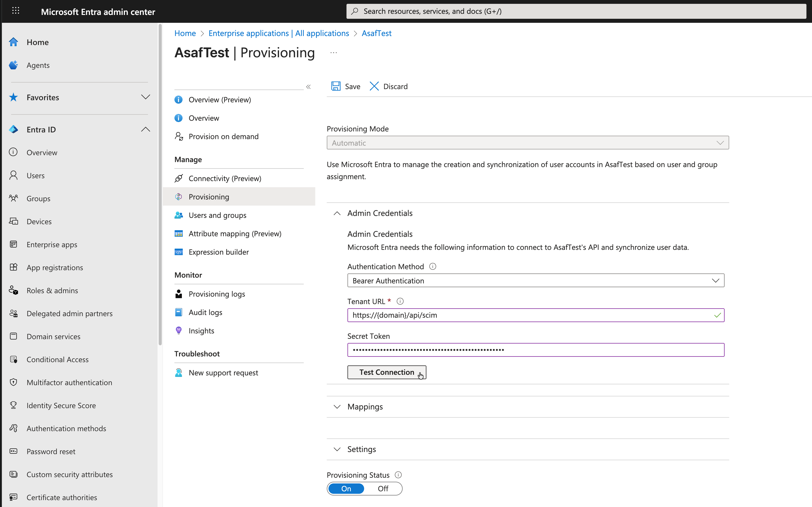Click the Tenant URL info icon
812x507 pixels.
400,301
